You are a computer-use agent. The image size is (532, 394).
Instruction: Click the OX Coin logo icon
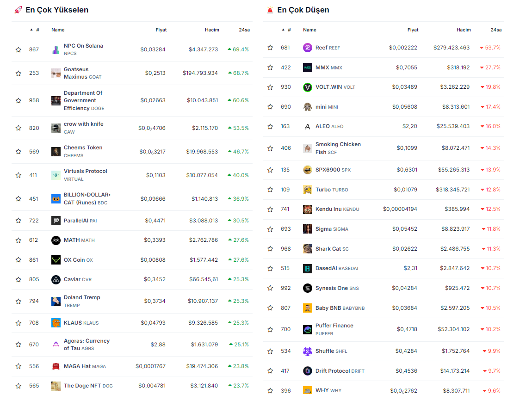click(x=56, y=260)
